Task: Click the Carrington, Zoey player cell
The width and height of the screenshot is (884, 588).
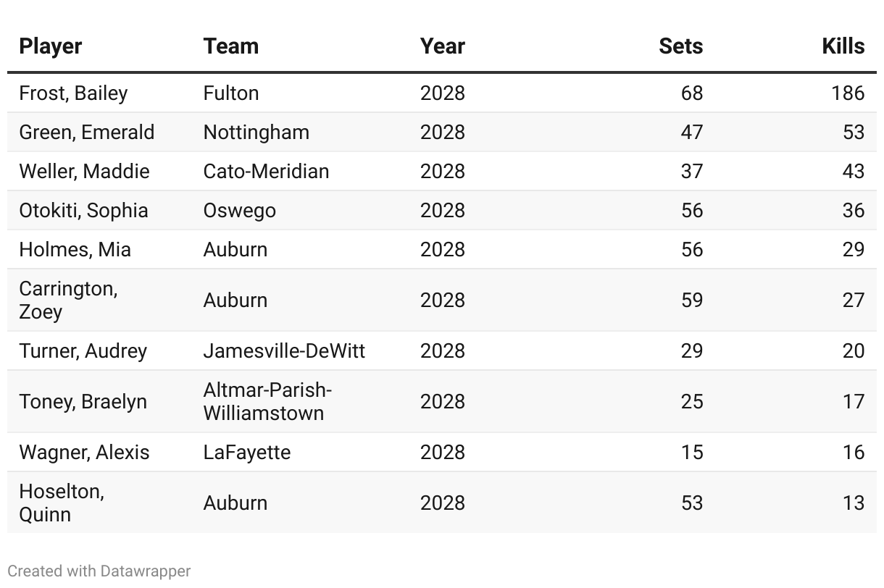Action: coord(68,300)
